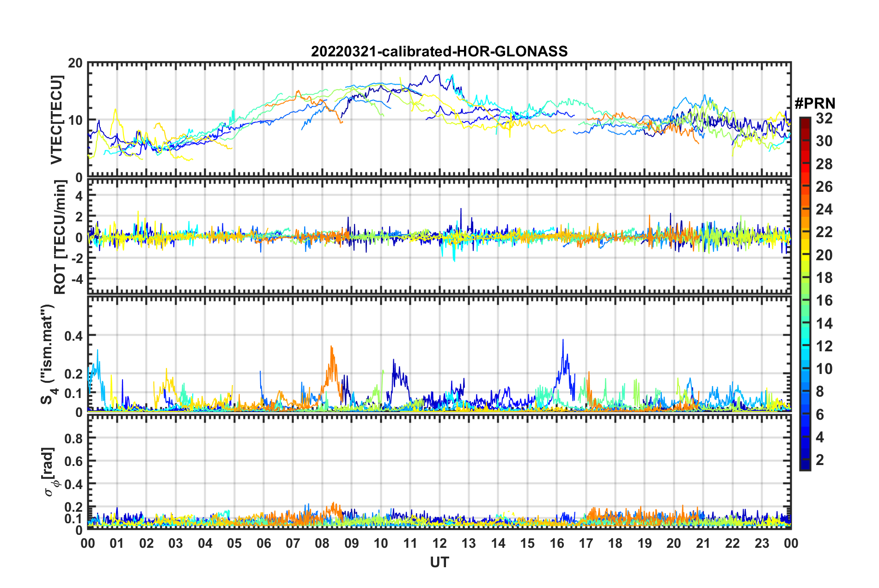Viewport: 879px width, 588px height.
Task: Click x-axis tick label 18
Action: [x=615, y=543]
